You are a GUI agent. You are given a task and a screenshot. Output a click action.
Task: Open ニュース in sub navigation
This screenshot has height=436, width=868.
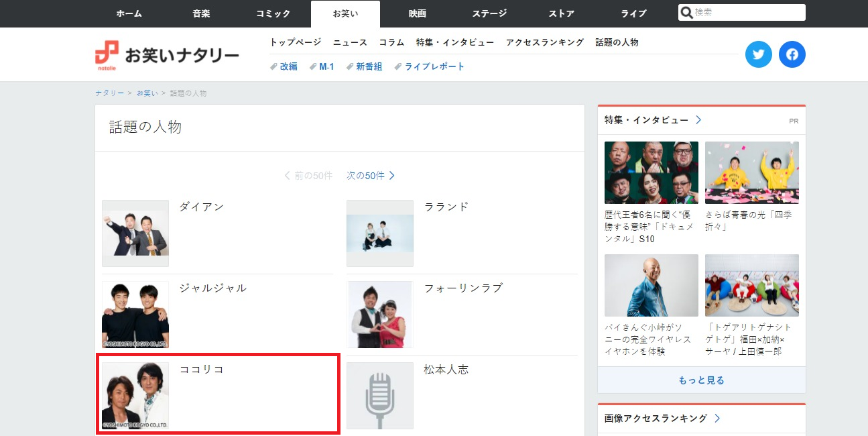350,42
